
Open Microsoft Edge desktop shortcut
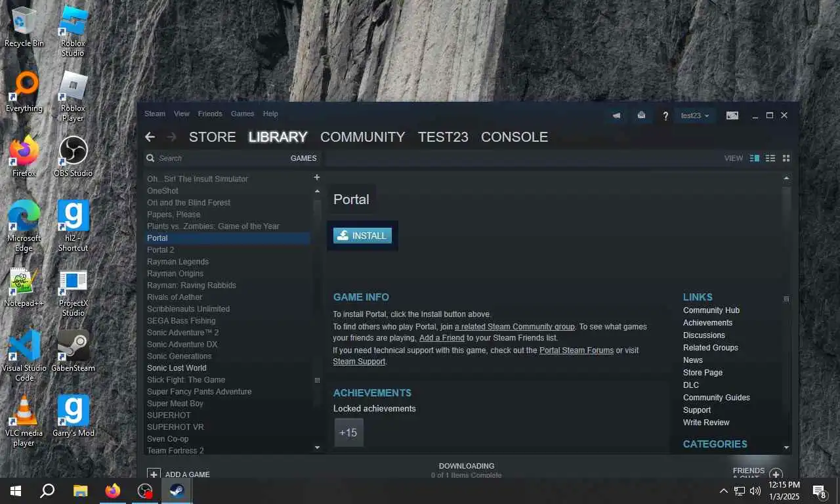click(24, 226)
